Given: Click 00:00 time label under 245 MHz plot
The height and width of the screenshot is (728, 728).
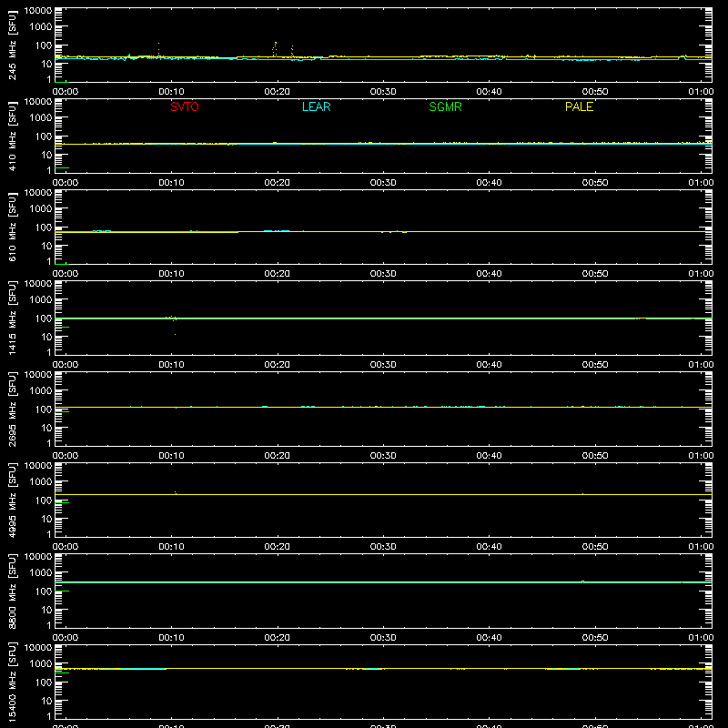Looking at the screenshot, I should point(66,92).
